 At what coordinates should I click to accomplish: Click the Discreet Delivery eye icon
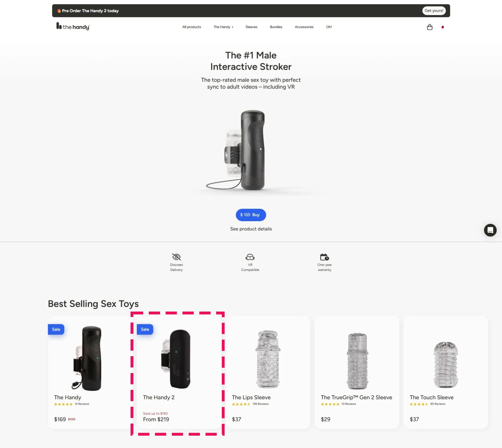point(176,257)
